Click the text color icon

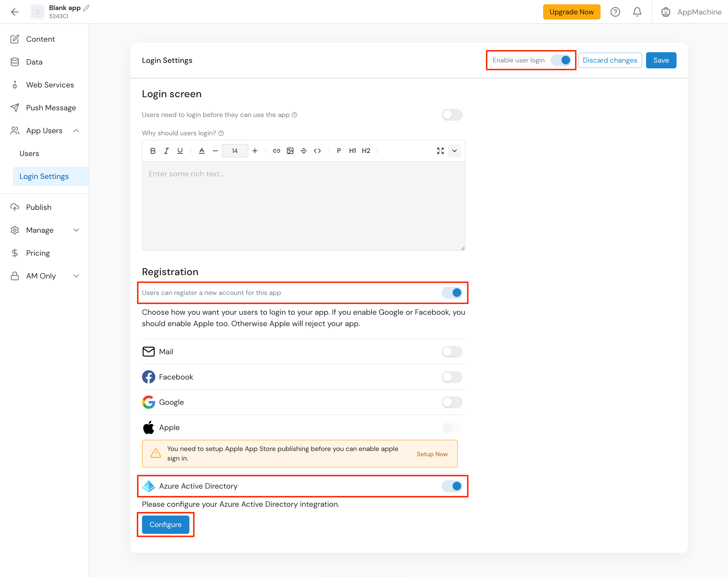202,151
